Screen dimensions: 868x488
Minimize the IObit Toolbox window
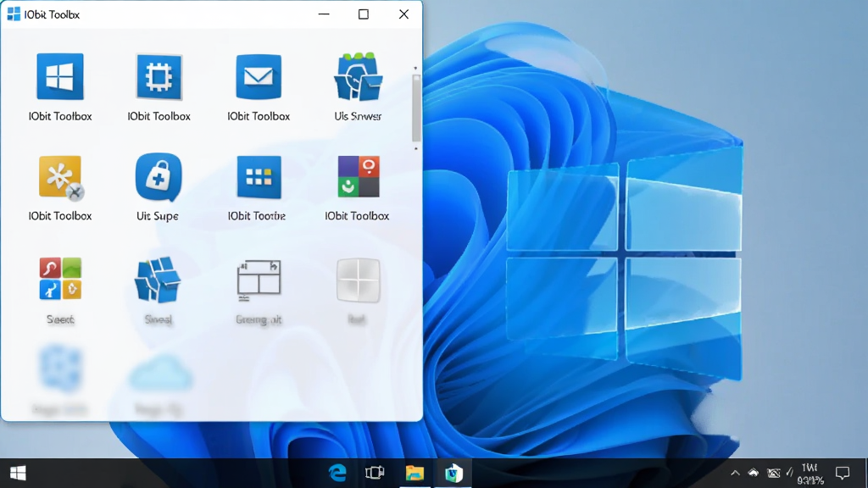pos(324,14)
